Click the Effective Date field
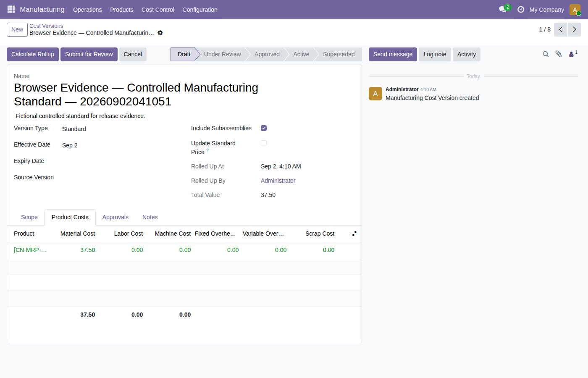Image resolution: width=588 pixels, height=378 pixels. pyautogui.click(x=120, y=145)
